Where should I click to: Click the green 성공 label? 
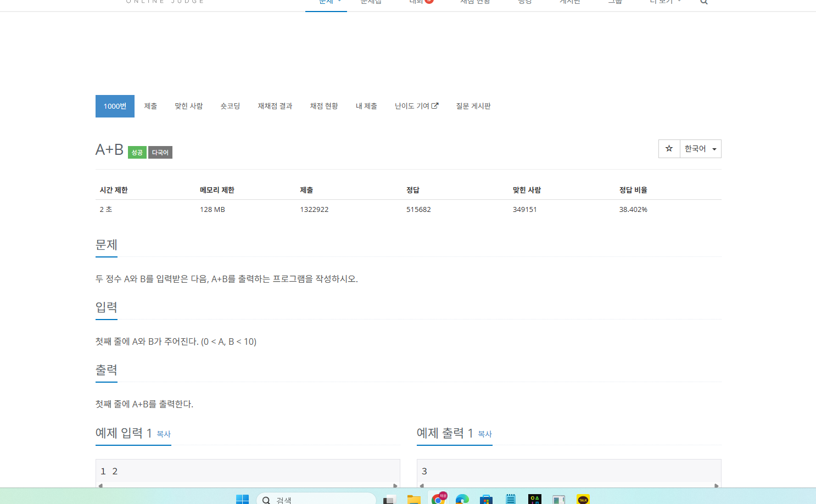tap(137, 152)
